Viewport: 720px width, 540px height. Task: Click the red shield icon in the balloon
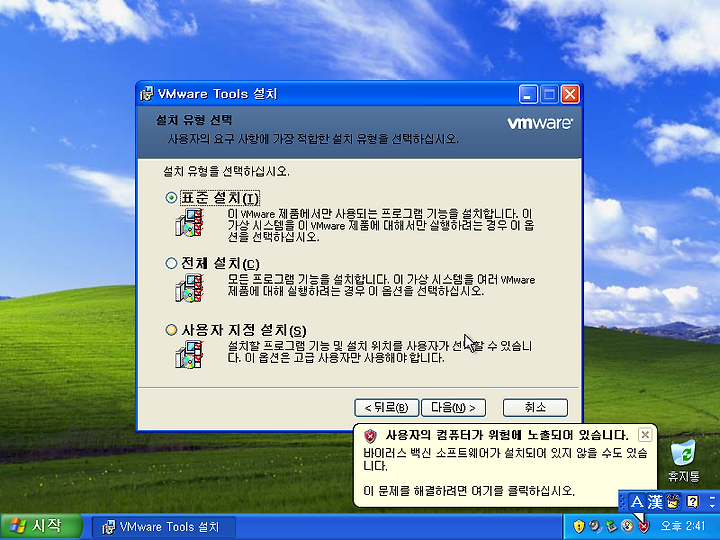click(370, 435)
